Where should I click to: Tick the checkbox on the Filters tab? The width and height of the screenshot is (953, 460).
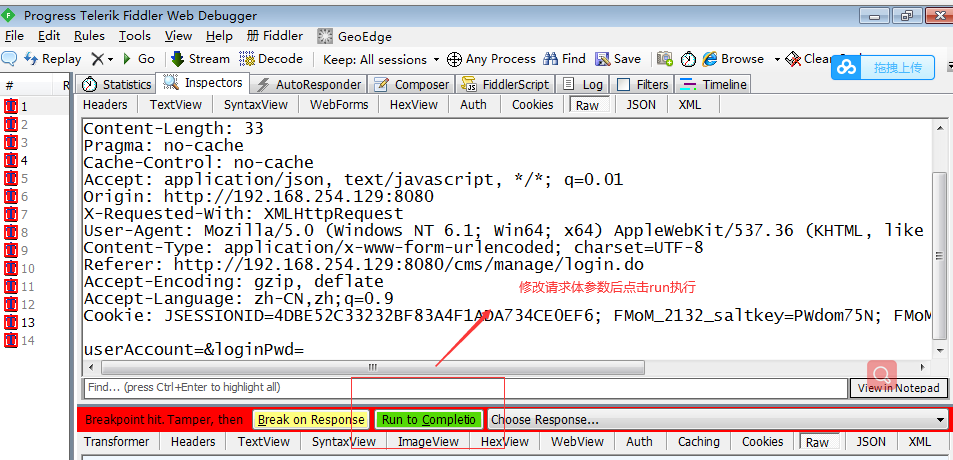(624, 84)
